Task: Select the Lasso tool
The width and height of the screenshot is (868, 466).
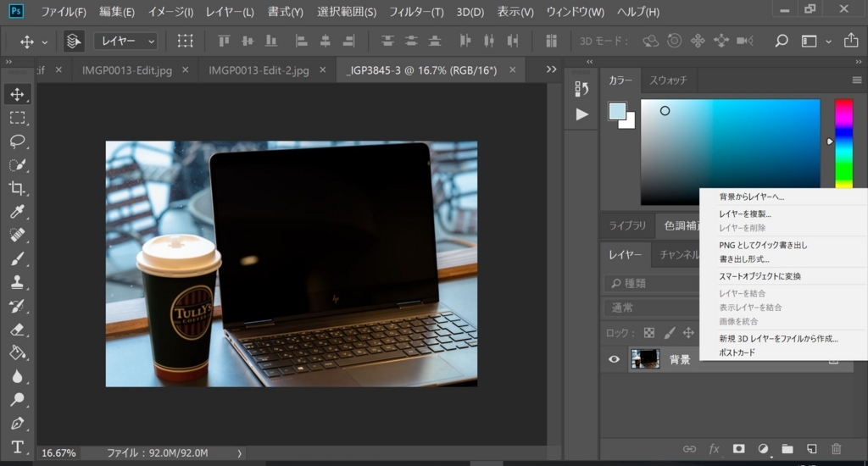Action: (17, 141)
